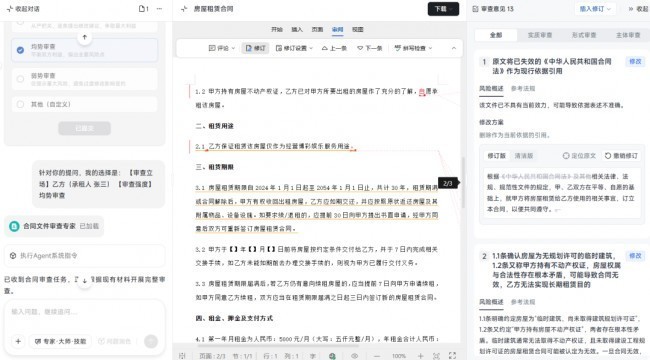Open the attached files counter icon
Image resolution: width=650 pixels, height=360 pixels.
point(143,9)
